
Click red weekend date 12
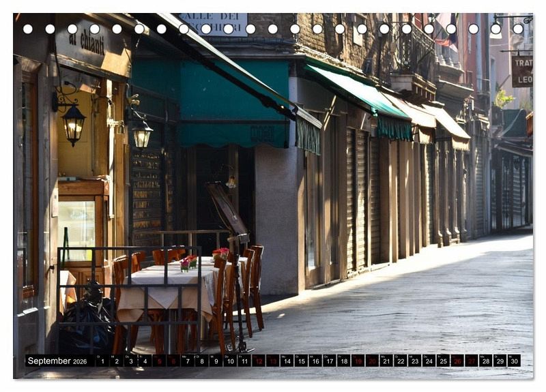[259, 361]
